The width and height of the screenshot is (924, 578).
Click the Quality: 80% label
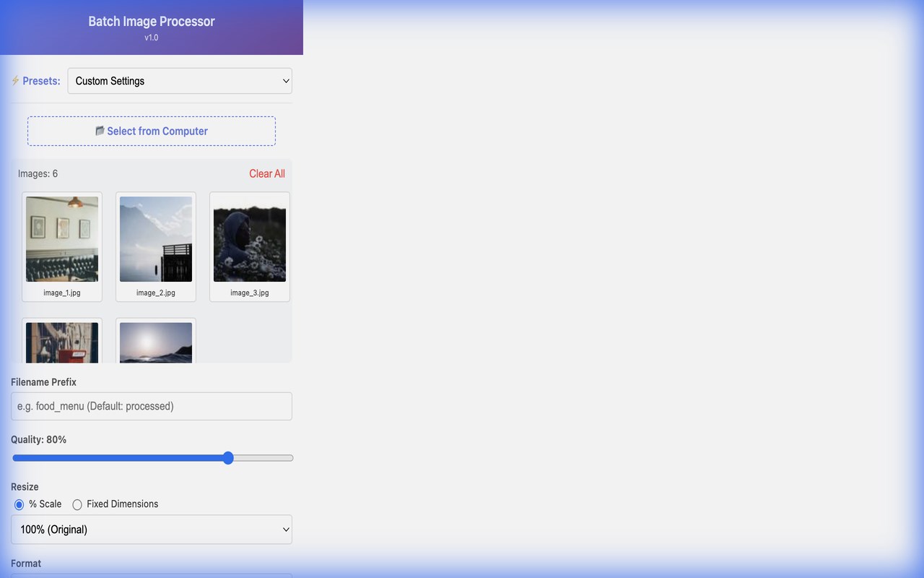(x=39, y=439)
